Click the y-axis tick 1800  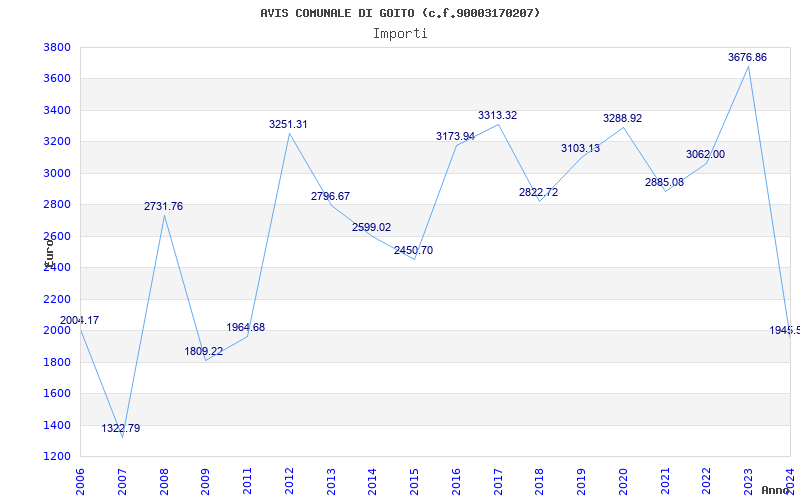[x=57, y=362]
